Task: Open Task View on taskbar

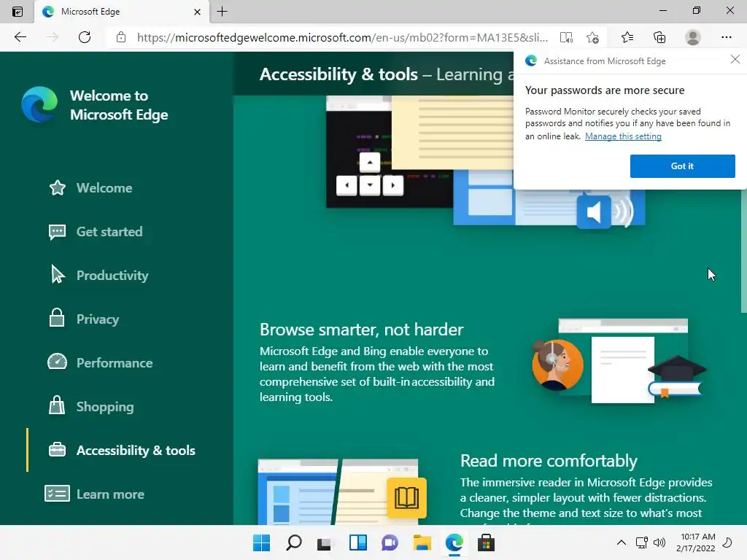Action: 325,542
